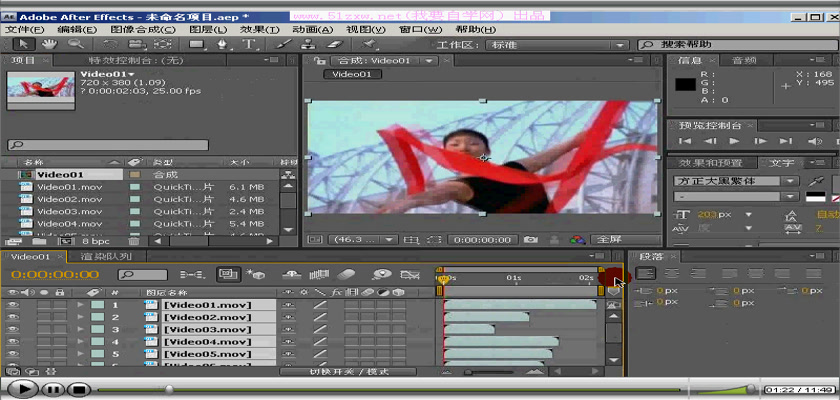This screenshot has height=400, width=840.
Task: Click the stop button in video player
Action: pos(78,389)
